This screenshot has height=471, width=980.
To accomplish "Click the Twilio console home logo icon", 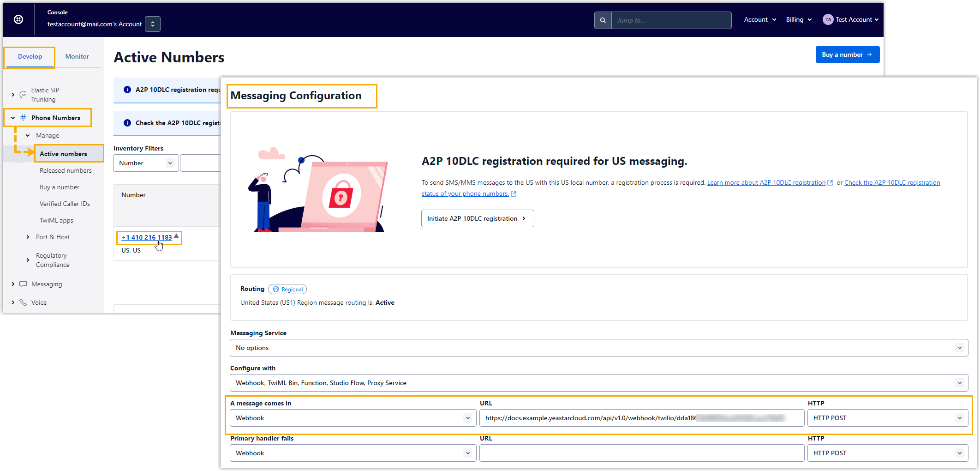I will point(18,19).
